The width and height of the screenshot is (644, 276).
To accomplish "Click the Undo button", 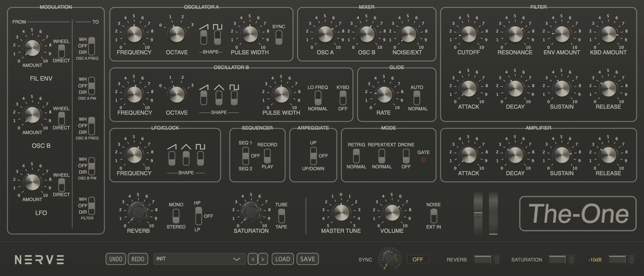I will click(116, 259).
